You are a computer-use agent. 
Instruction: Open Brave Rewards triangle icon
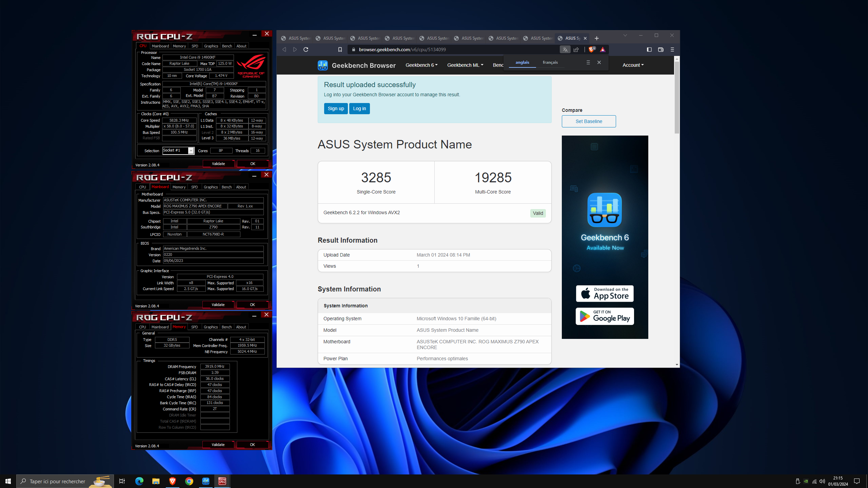[x=603, y=49]
